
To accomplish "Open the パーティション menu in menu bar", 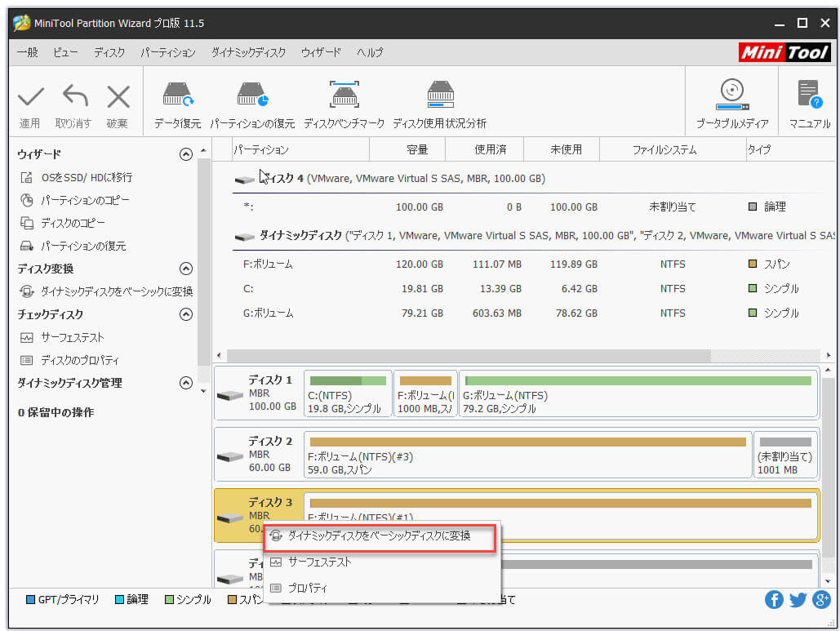I will [x=167, y=52].
